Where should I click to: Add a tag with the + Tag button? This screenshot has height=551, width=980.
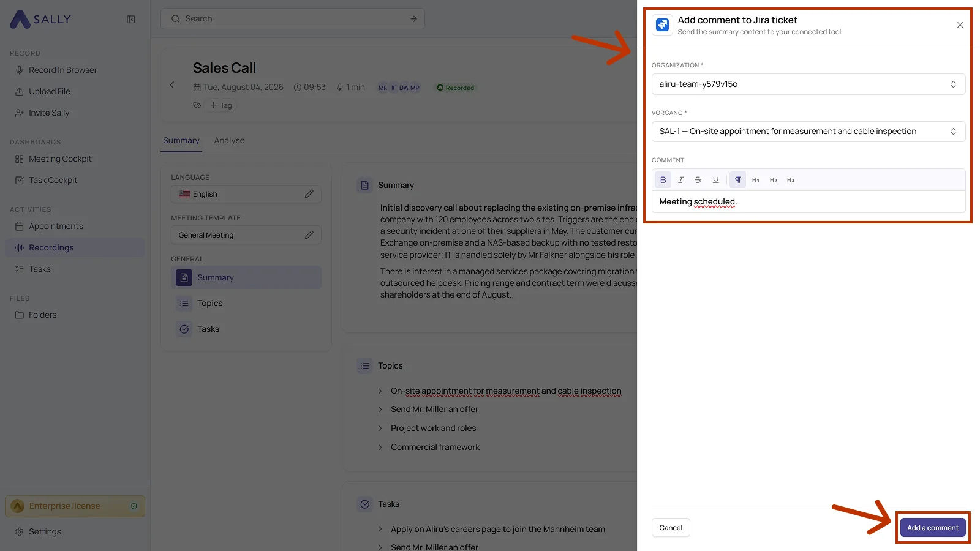tap(221, 105)
